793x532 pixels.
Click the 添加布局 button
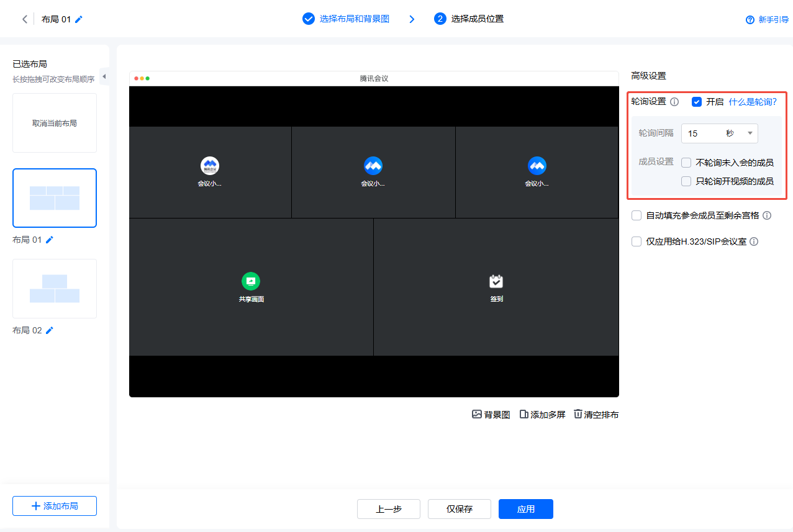pyautogui.click(x=55, y=506)
